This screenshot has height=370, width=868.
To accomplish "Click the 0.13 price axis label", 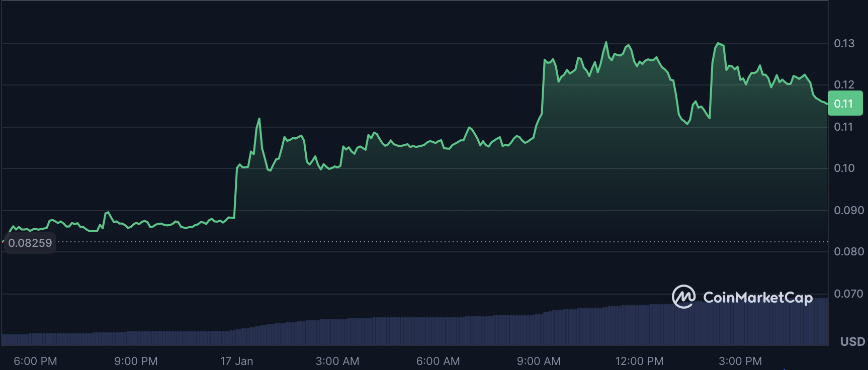I will (x=844, y=44).
